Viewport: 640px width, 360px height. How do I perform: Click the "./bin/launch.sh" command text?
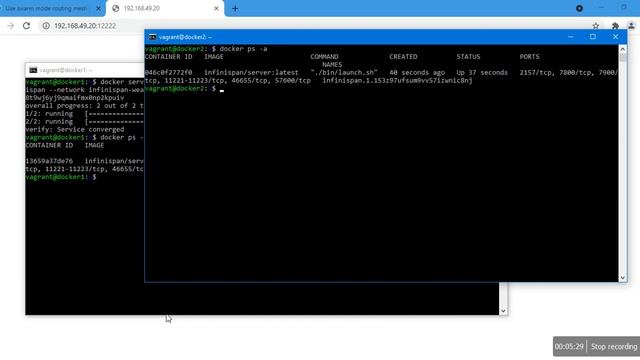pyautogui.click(x=344, y=73)
